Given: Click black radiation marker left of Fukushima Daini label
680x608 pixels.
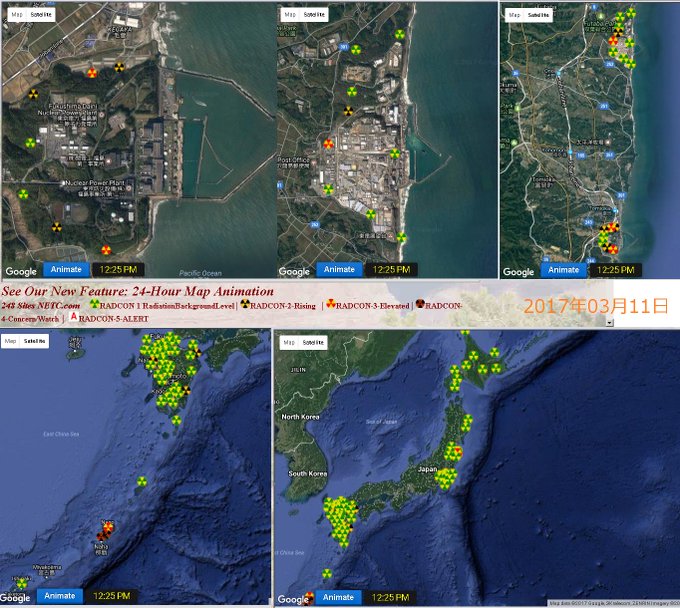Looking at the screenshot, I should (x=33, y=94).
